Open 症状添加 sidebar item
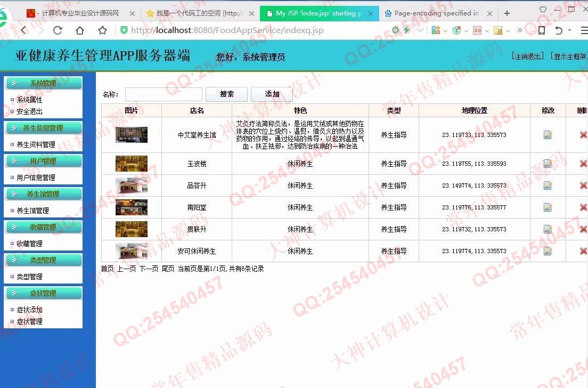Viewport: 588px width, 388px height. tap(29, 310)
